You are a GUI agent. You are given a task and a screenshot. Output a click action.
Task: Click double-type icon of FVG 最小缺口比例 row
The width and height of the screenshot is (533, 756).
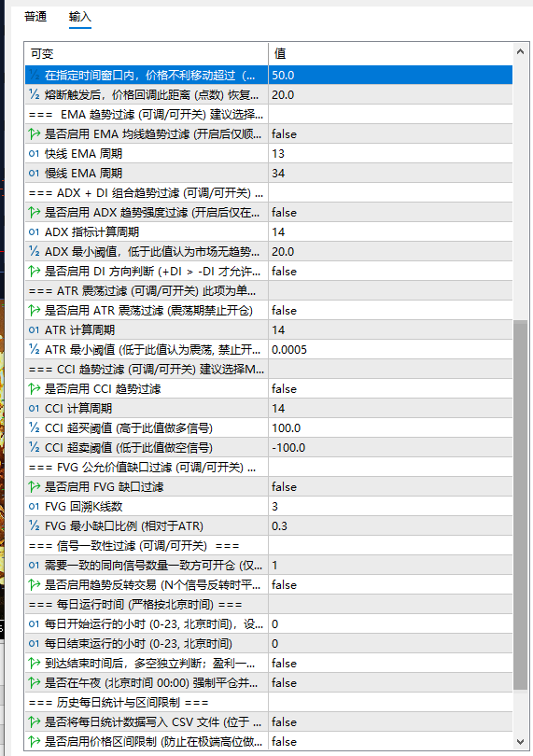pos(34,525)
